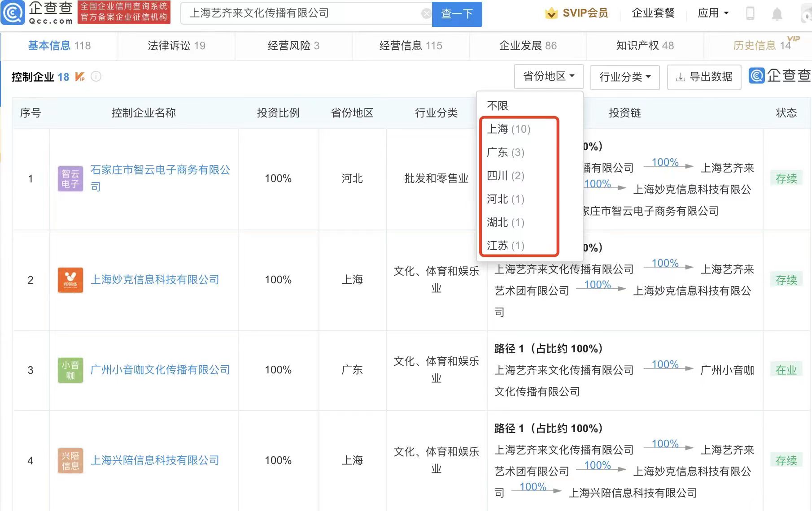This screenshot has width=812, height=511.
Task: Switch to 企业发展 tab
Action: tap(528, 46)
